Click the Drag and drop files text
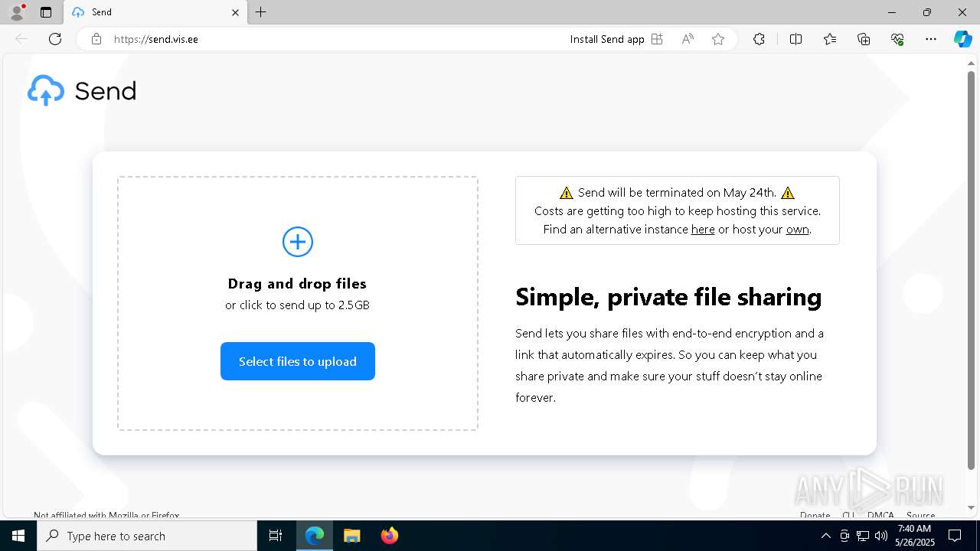Screen dimensions: 980x551 pyautogui.click(x=297, y=284)
